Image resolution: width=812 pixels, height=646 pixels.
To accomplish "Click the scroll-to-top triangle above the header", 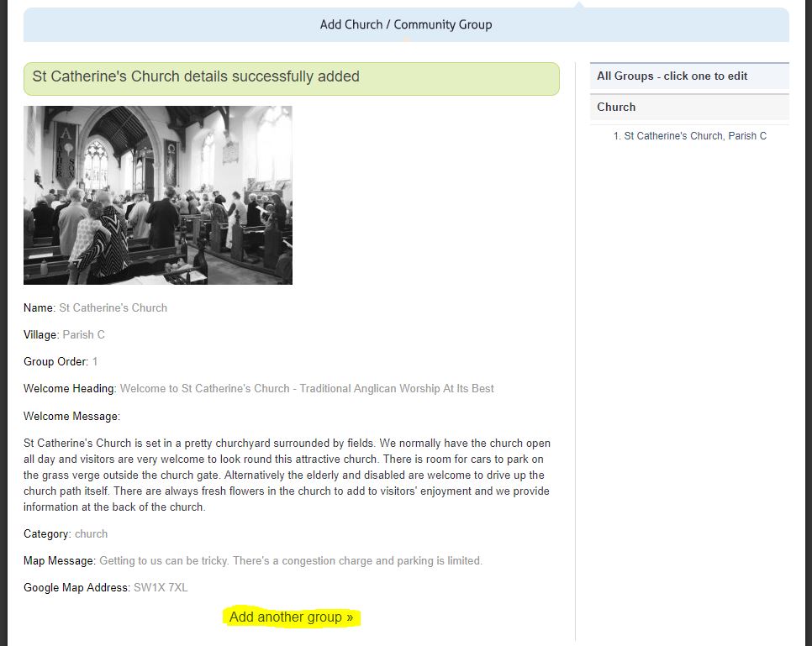I will [x=578, y=7].
